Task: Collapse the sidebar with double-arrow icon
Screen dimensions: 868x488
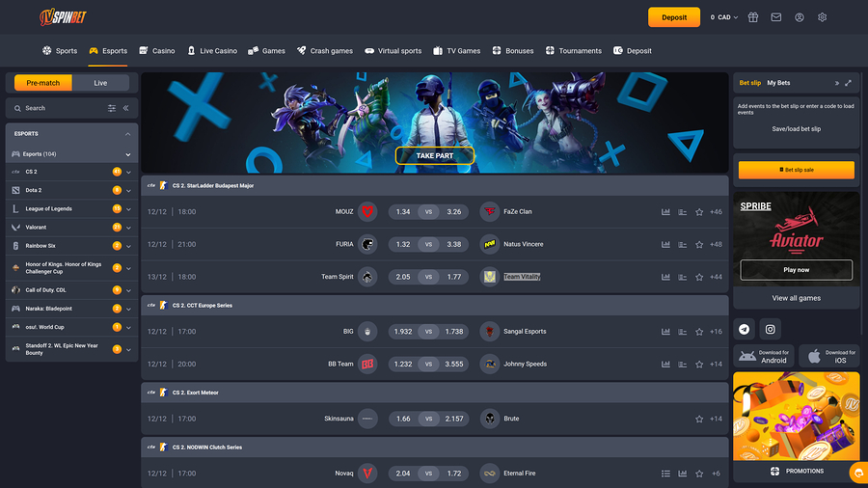Action: [125, 108]
